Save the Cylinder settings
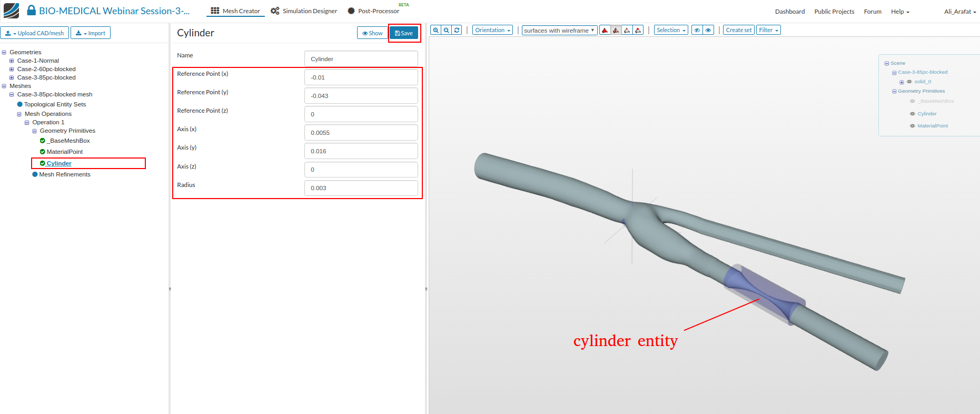This screenshot has width=980, height=414. click(x=404, y=33)
